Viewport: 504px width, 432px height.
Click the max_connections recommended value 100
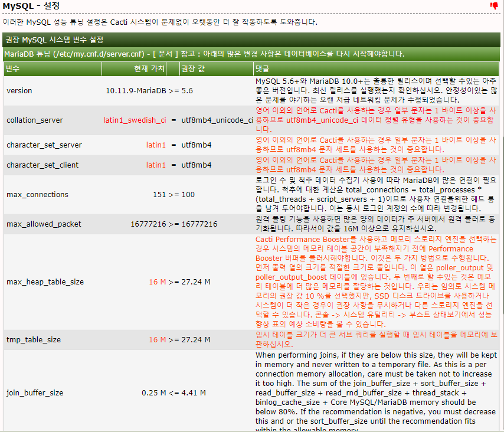click(x=188, y=195)
